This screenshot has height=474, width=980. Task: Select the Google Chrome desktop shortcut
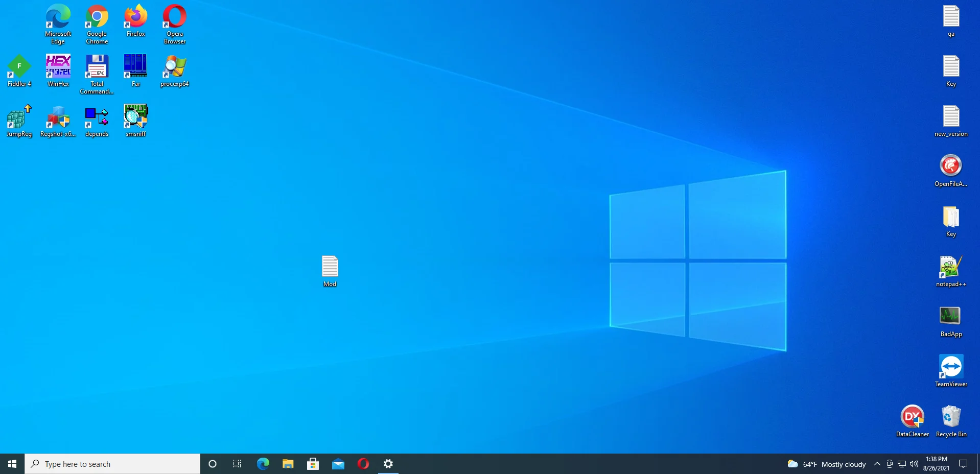(97, 24)
